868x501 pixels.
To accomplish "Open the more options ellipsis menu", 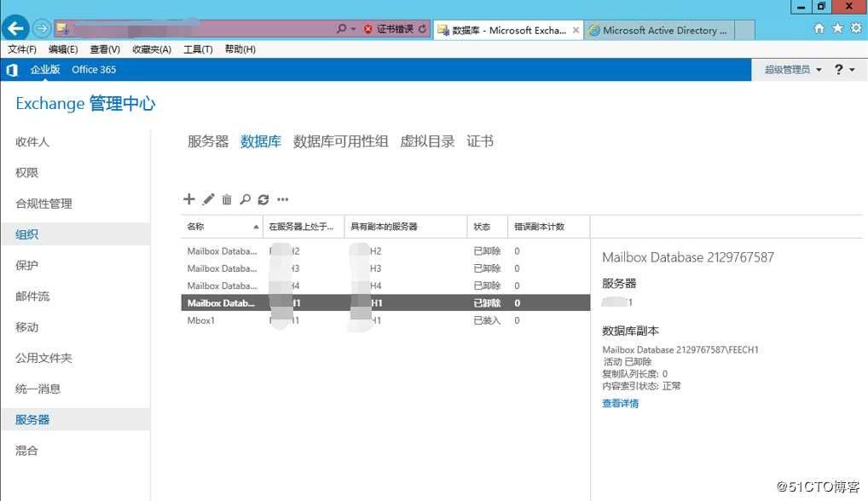I will (283, 199).
